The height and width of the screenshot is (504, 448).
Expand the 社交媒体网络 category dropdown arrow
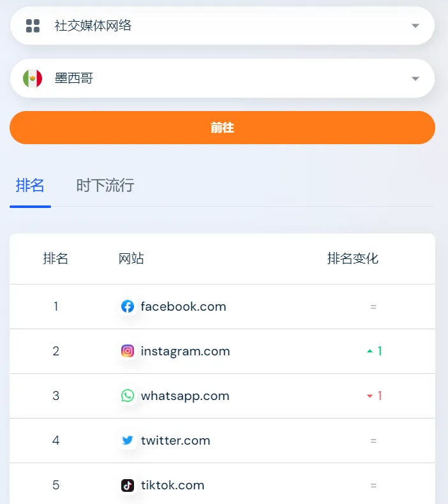415,26
